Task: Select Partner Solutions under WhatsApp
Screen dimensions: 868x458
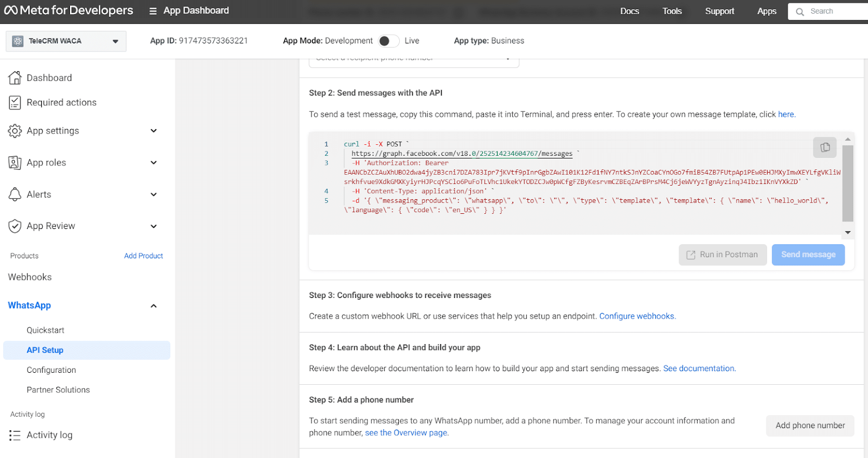Action: [x=59, y=390]
